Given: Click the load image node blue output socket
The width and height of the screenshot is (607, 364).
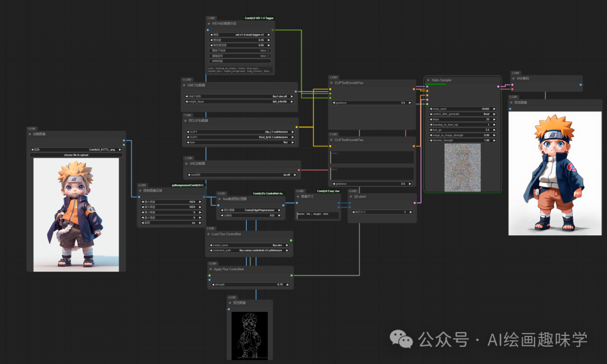Looking at the screenshot, I should (x=124, y=140).
